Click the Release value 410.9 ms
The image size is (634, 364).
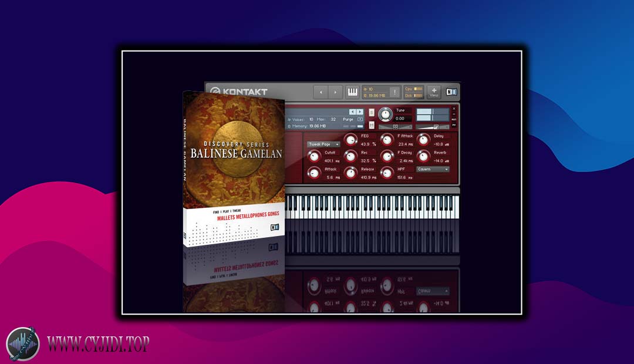(368, 177)
